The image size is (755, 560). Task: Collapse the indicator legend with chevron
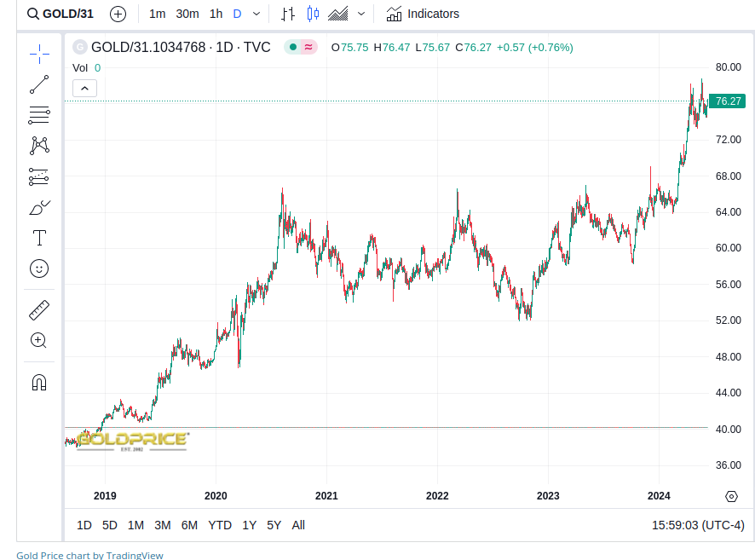point(85,88)
